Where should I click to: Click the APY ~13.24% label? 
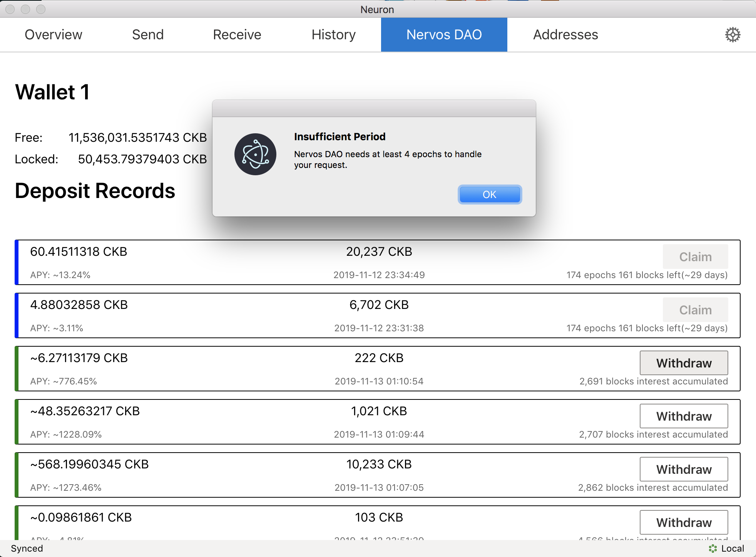point(60,275)
